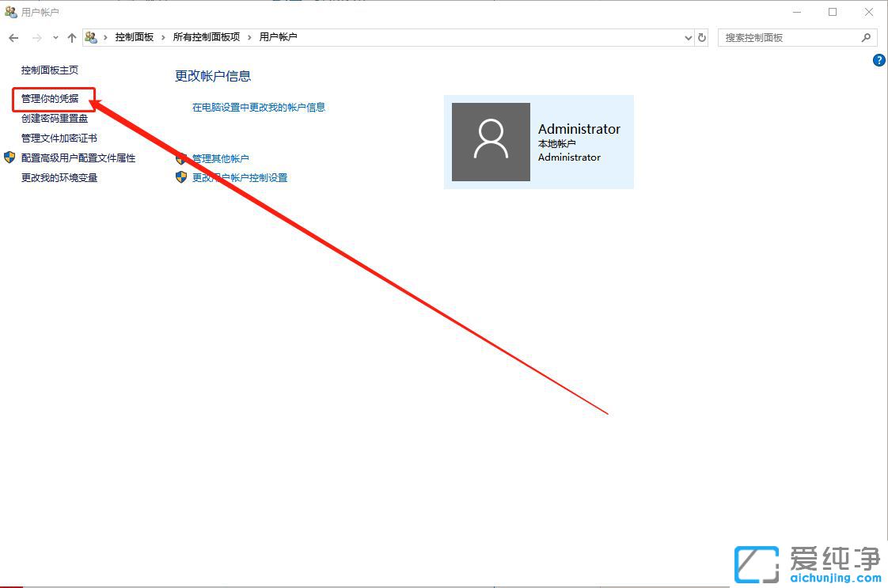This screenshot has width=888, height=588.
Task: Go to 控制面板 in the breadcrumb
Action: click(134, 37)
